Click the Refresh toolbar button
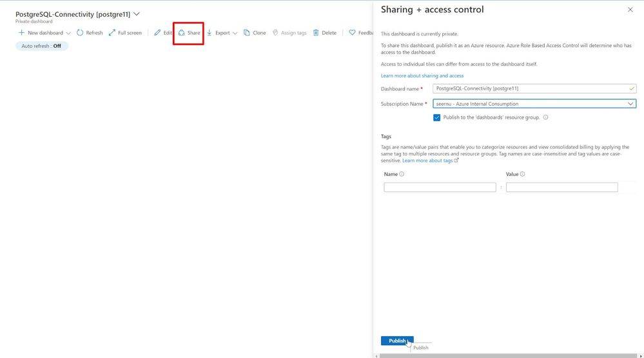644x358 pixels. [90, 32]
